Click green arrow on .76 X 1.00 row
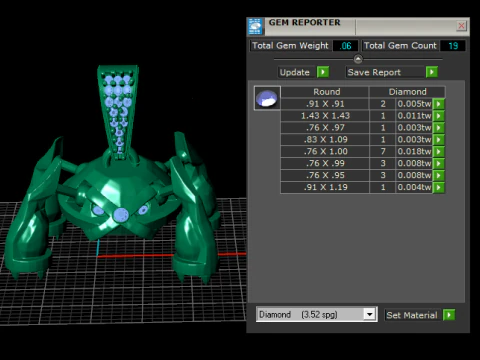 coord(438,152)
